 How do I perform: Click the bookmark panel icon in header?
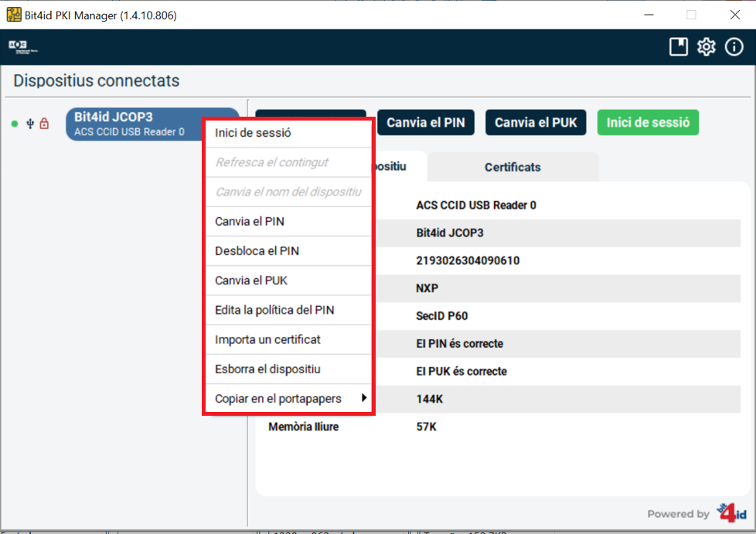[679, 46]
